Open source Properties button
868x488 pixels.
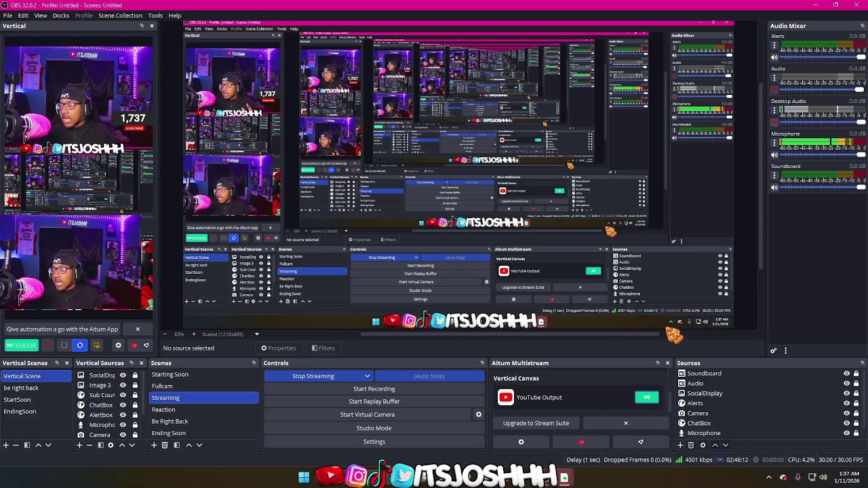click(279, 348)
